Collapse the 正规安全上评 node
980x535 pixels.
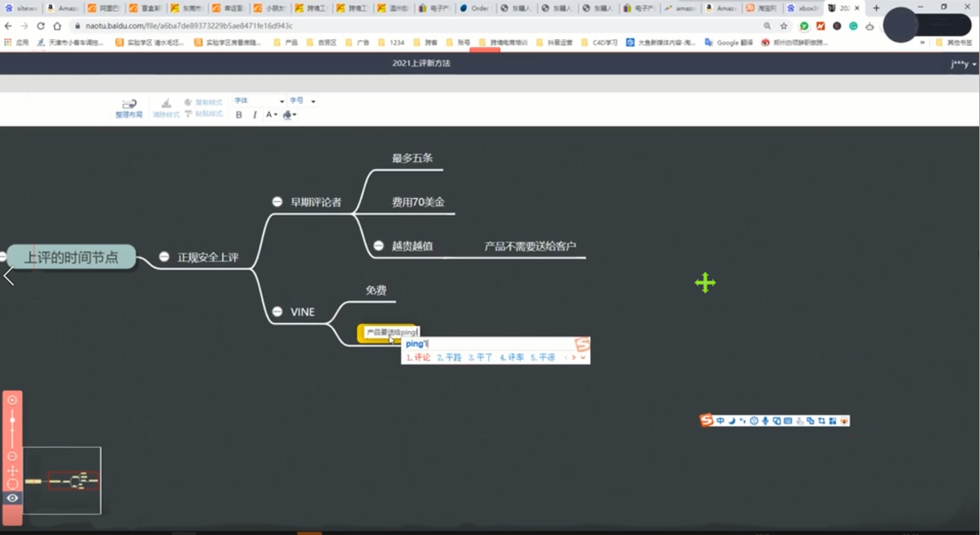pyautogui.click(x=164, y=257)
